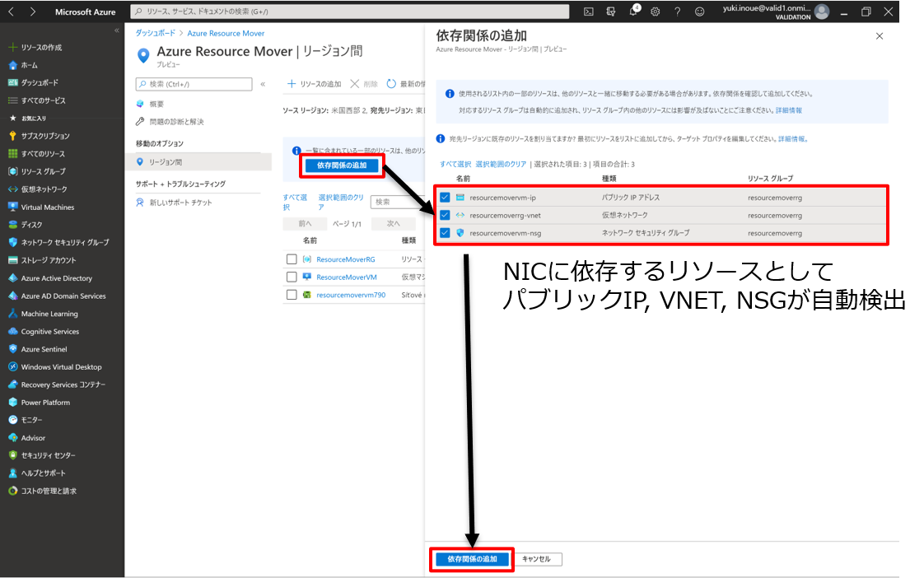Open 仮想ネットワーク in the sidebar
The height and width of the screenshot is (578, 924).
pos(39,189)
